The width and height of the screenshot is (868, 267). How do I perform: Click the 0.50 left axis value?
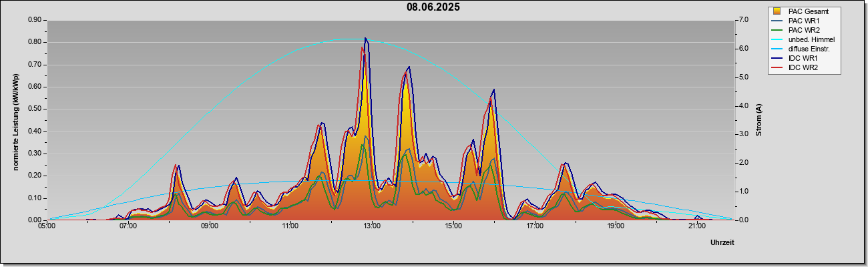(34, 109)
